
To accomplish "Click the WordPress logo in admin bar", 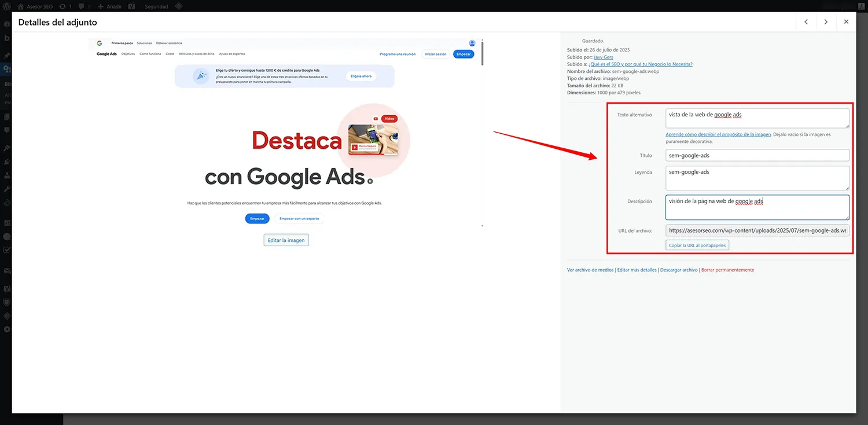I will (x=6, y=6).
